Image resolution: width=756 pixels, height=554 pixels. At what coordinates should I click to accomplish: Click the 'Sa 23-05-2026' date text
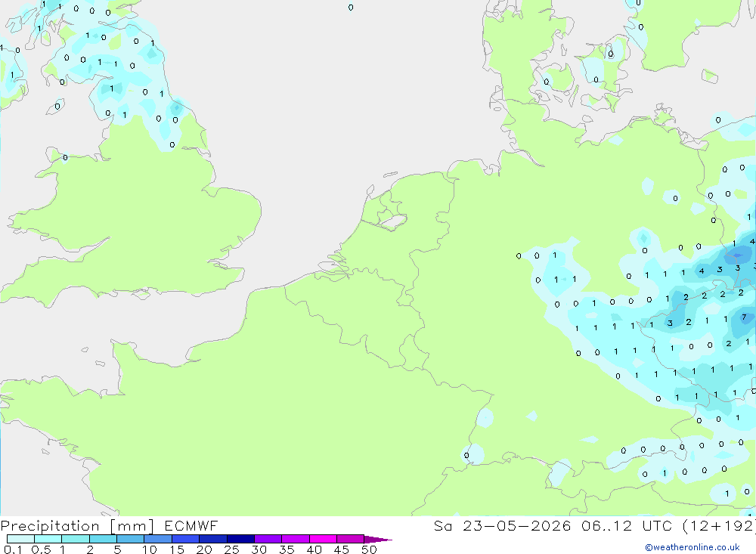tap(502, 525)
